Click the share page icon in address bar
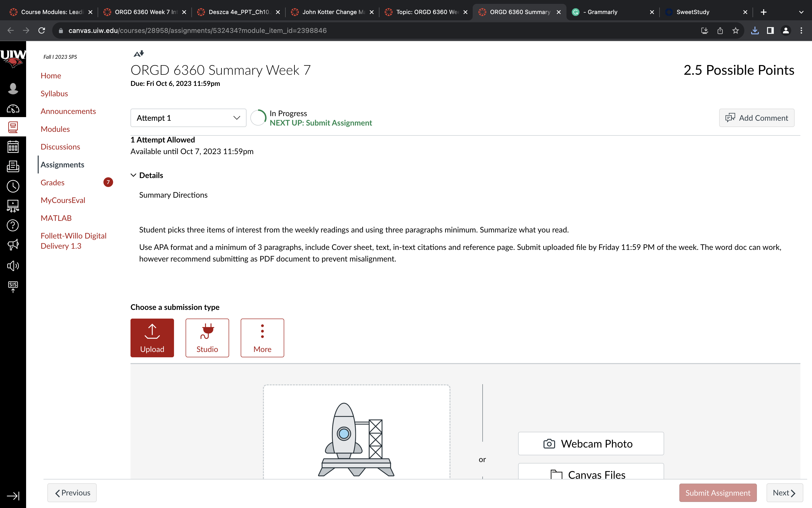The image size is (812, 508). point(720,30)
